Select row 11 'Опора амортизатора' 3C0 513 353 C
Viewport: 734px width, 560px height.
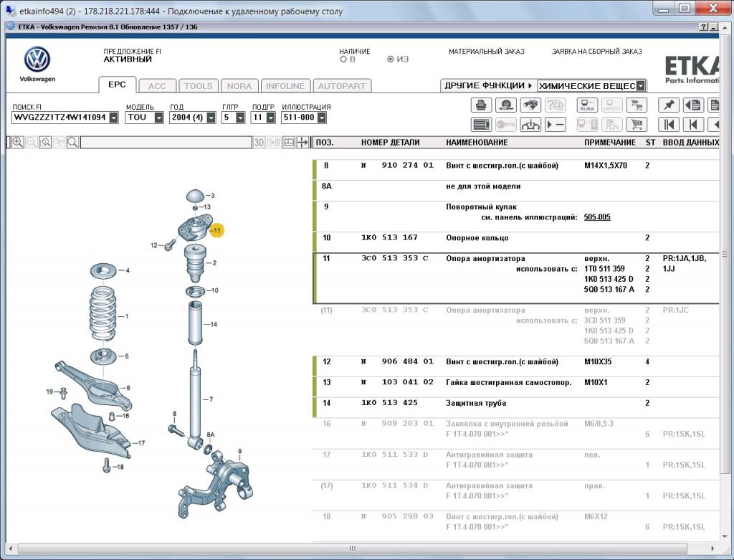(515, 279)
